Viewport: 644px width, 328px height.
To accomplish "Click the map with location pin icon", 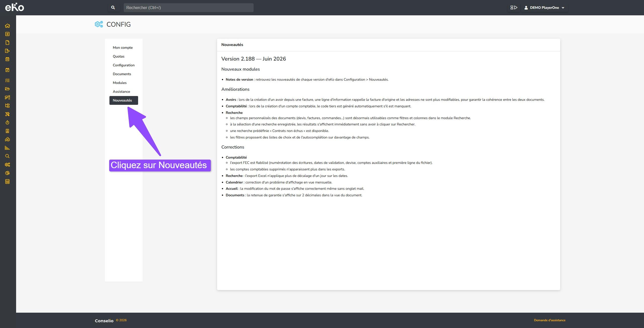I will 7,139.
